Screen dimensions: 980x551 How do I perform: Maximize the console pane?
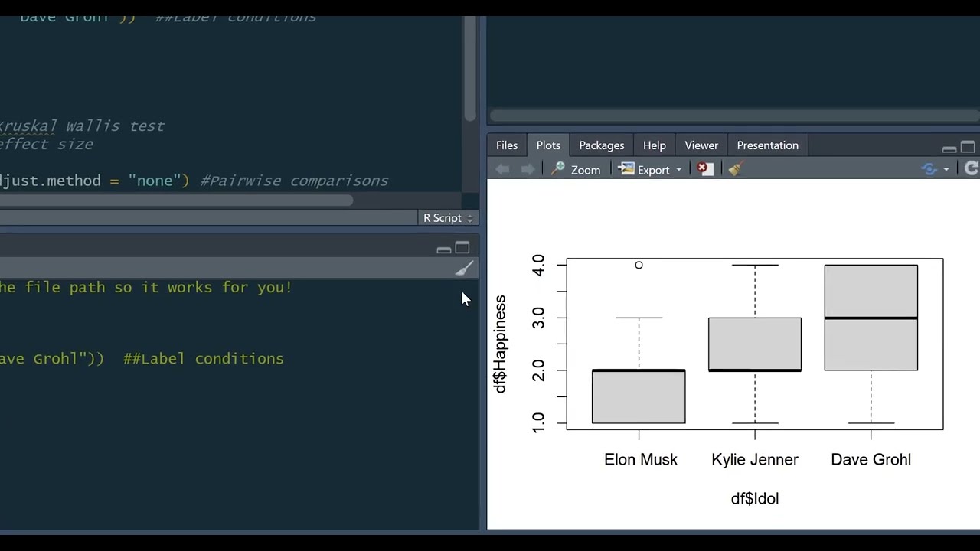click(x=462, y=248)
